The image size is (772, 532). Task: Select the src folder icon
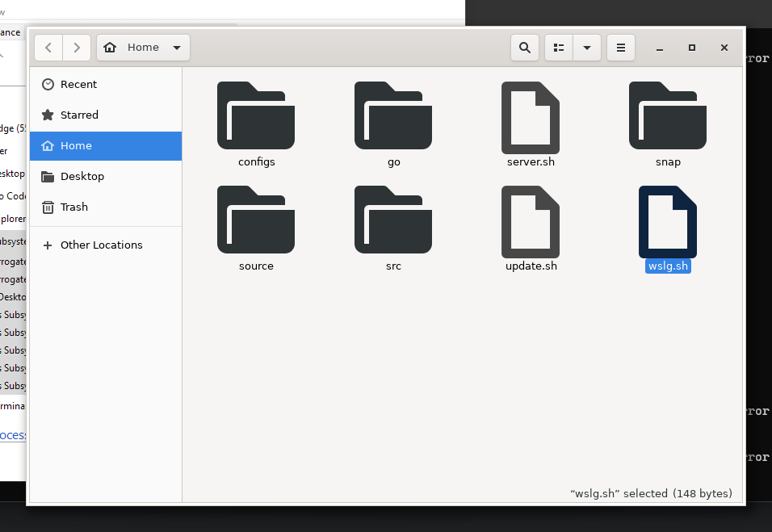(393, 220)
